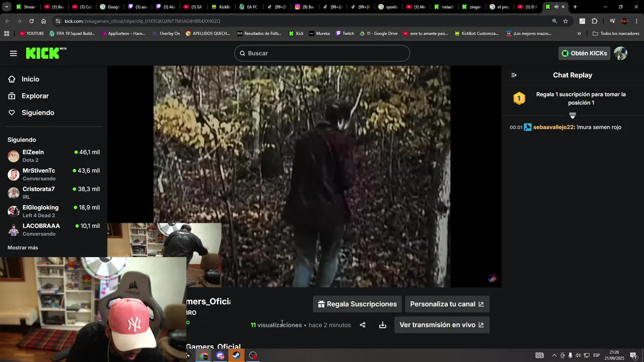Screen dimensions: 644x362
Task: Switch to the EA FC tab
Action: 249,7
